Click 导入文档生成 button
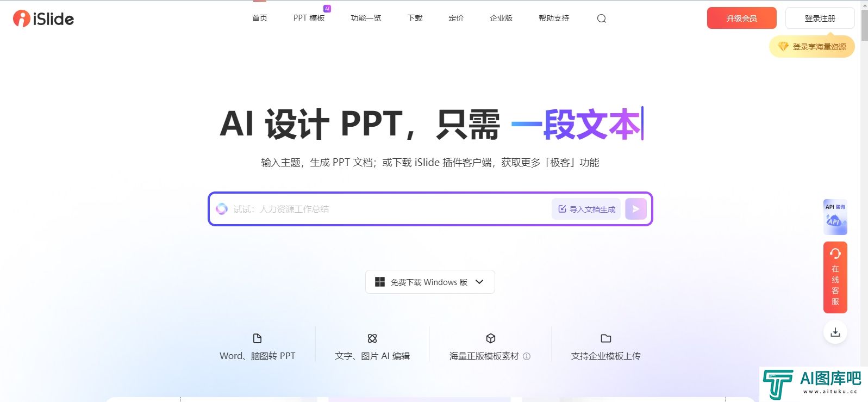This screenshot has height=402, width=868. (586, 209)
